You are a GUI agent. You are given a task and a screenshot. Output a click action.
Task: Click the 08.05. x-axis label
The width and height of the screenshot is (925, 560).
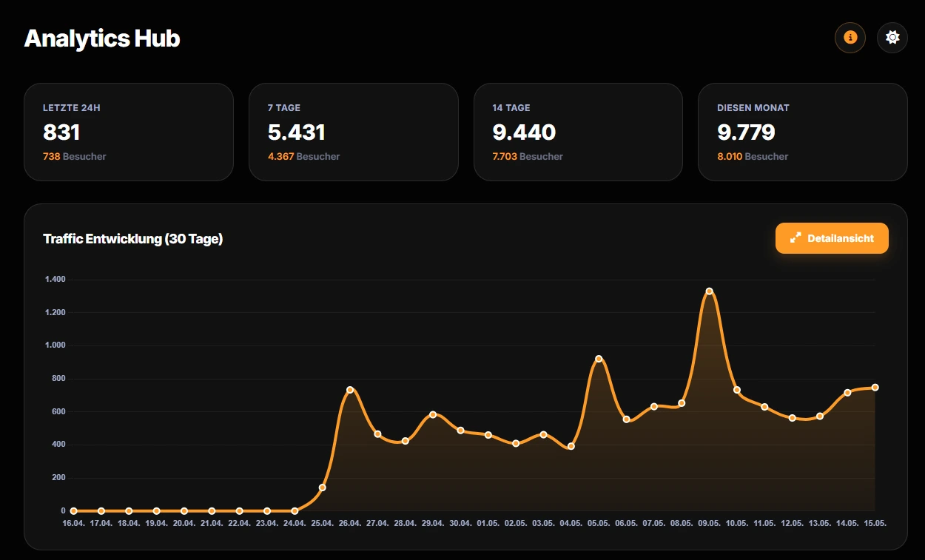click(x=682, y=523)
